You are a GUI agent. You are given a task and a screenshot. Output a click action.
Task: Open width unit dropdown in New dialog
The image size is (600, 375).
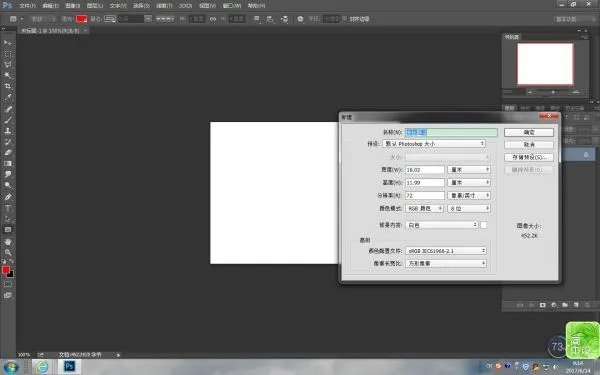[469, 170]
